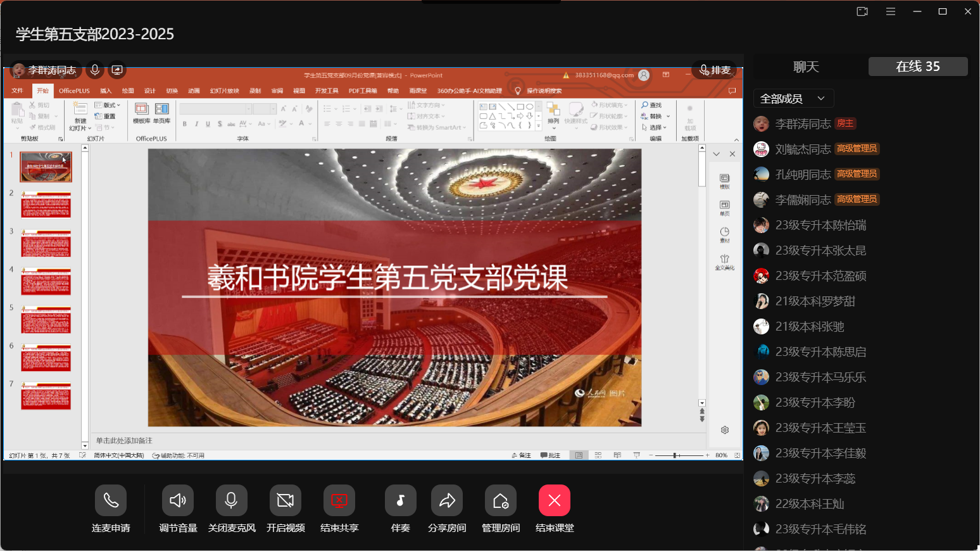
Task: Expand the 全部成员 member filter dropdown
Action: pos(793,99)
